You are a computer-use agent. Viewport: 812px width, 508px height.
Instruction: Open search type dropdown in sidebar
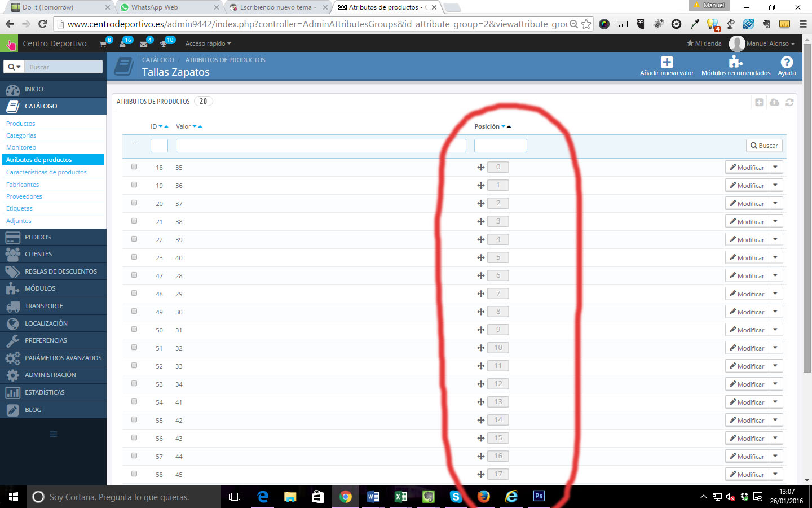click(x=14, y=67)
